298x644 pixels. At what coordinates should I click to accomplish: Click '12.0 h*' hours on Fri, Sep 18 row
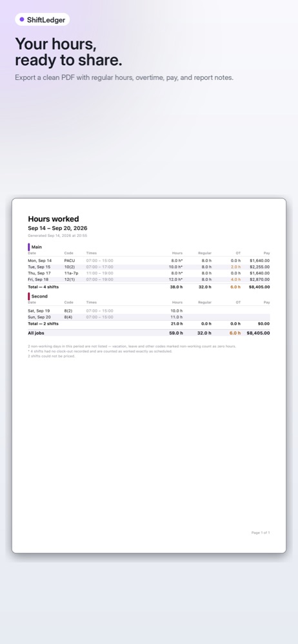(175, 279)
